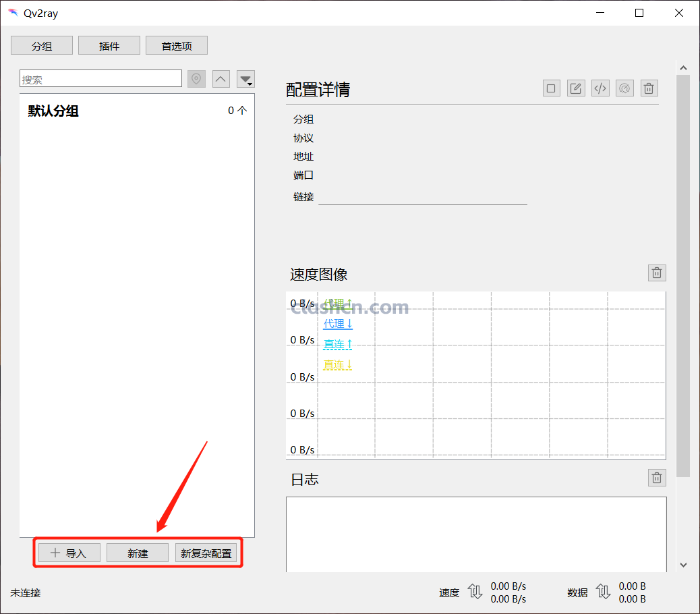This screenshot has height=614, width=700.
Task: Click the 直连 ↑ legend entry
Action: (338, 344)
